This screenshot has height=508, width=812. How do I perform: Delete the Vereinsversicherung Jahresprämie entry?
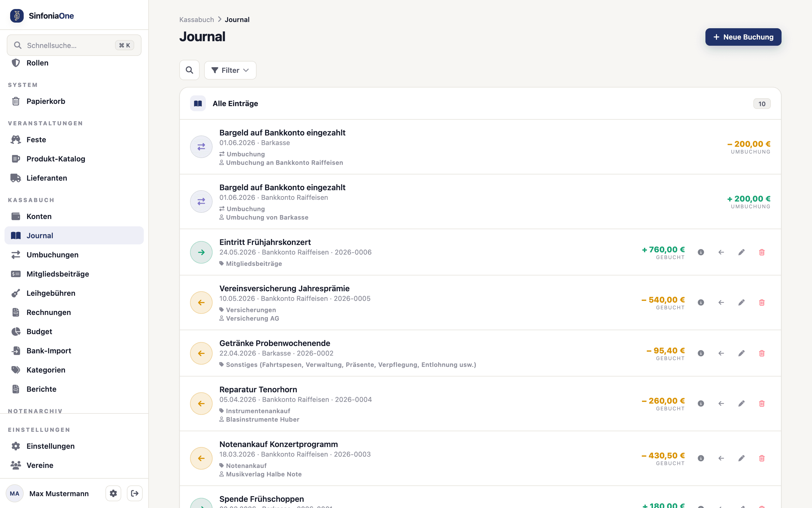762,302
